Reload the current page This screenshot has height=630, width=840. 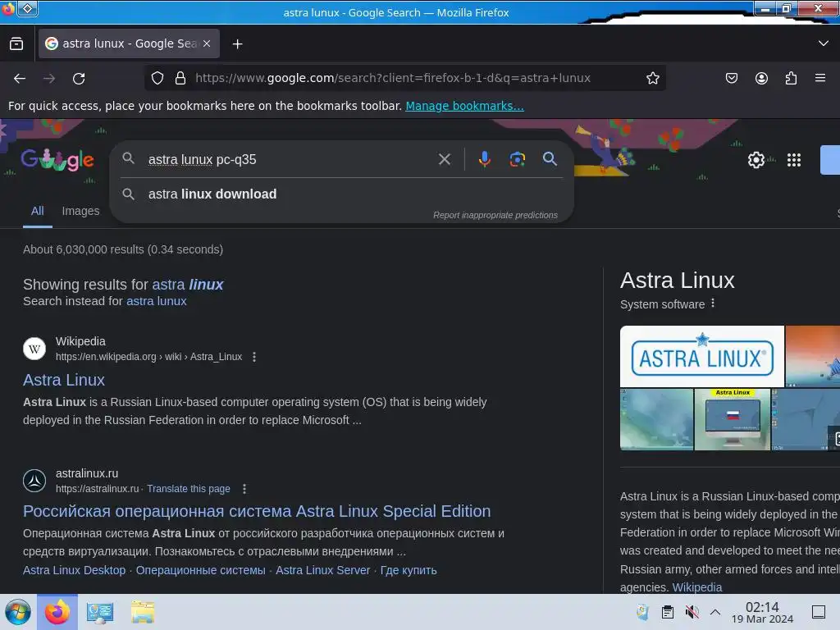(79, 79)
